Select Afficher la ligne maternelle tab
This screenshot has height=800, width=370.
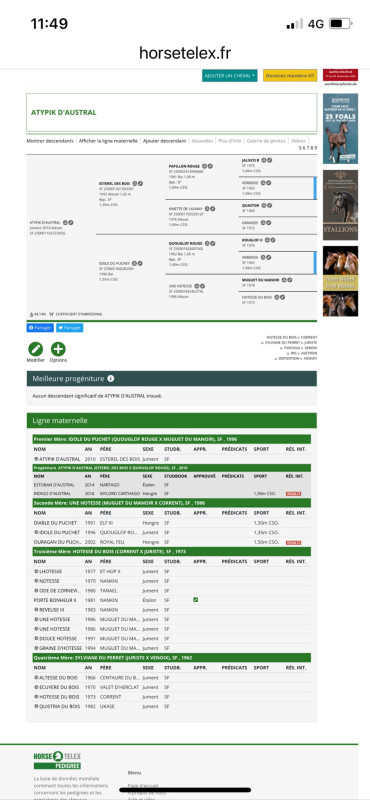click(x=108, y=140)
